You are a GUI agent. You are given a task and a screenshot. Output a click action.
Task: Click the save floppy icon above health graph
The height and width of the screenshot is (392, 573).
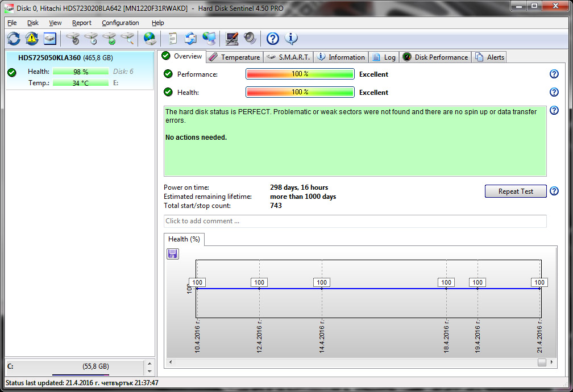(172, 253)
